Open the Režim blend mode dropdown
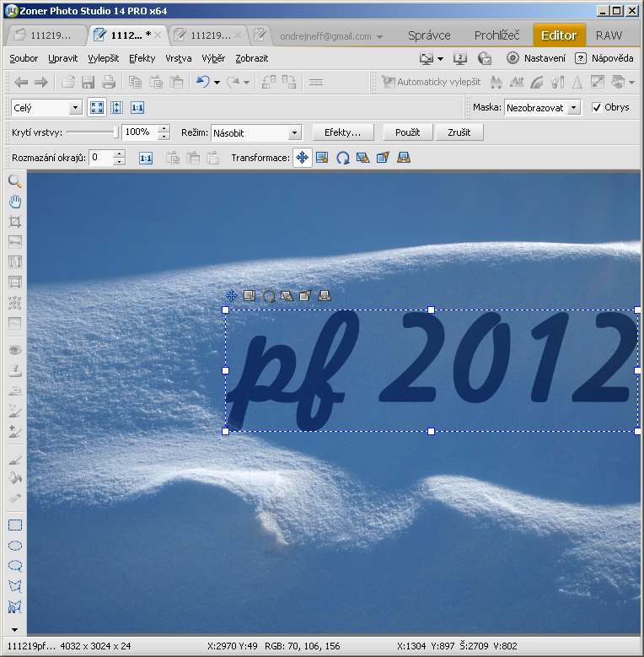The height and width of the screenshot is (657, 644). pyautogui.click(x=256, y=133)
